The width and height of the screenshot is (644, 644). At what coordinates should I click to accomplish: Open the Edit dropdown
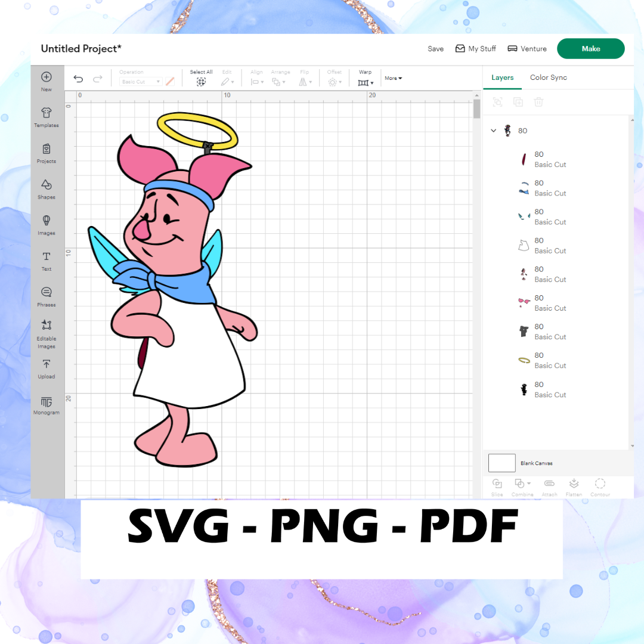pos(227,82)
